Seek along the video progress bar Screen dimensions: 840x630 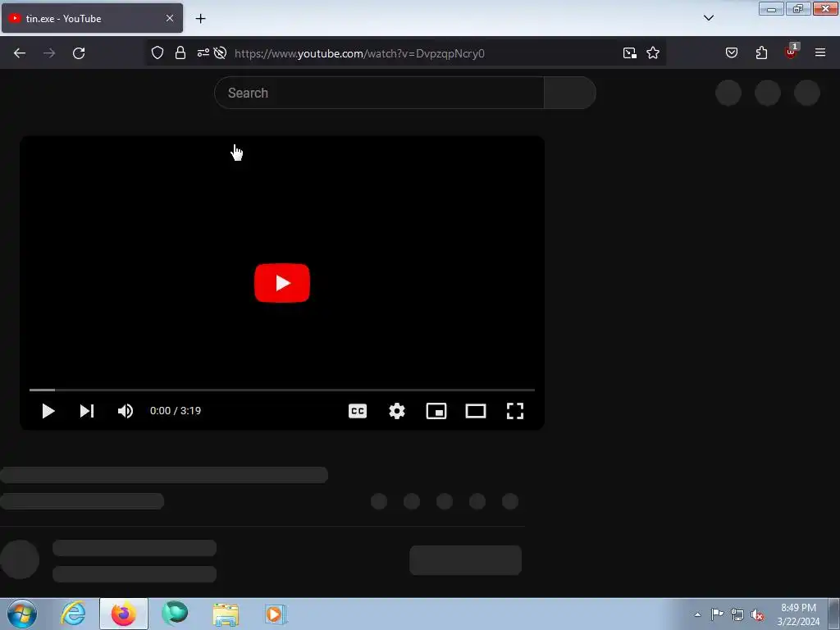282,390
